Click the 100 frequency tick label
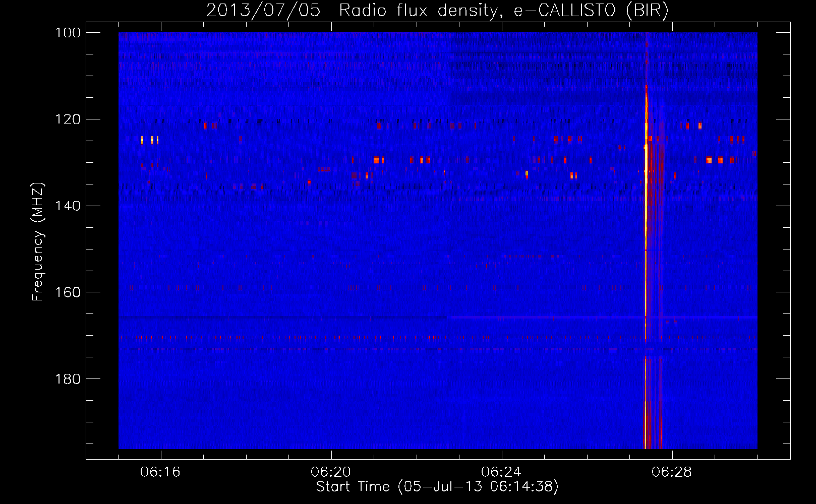Image resolution: width=816 pixels, height=504 pixels. (x=68, y=33)
